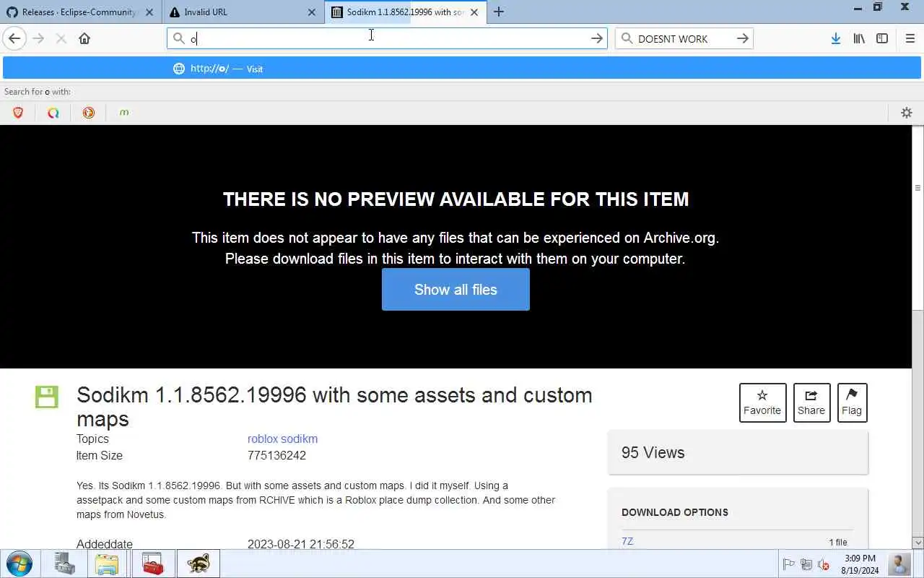This screenshot has height=578, width=924.
Task: Click the muted volume tray icon
Action: click(x=824, y=565)
